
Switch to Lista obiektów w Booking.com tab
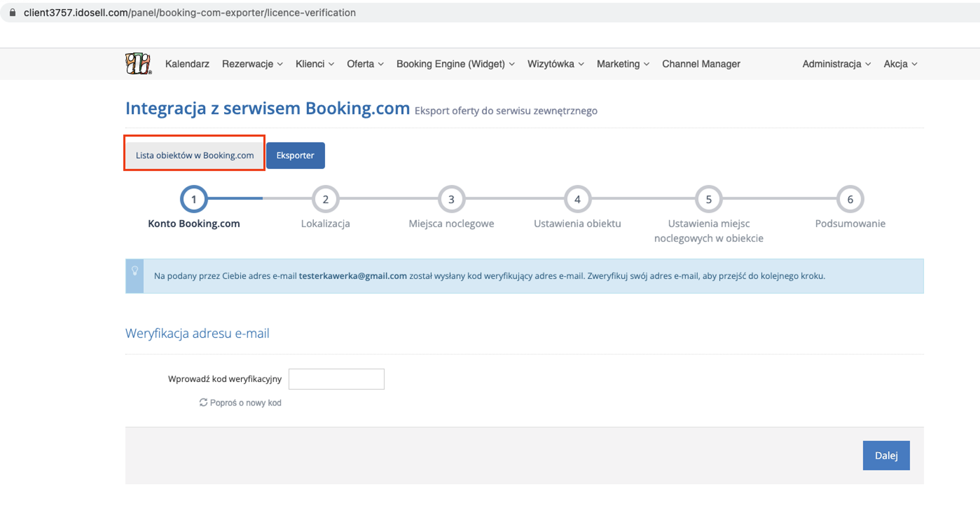[x=194, y=155]
